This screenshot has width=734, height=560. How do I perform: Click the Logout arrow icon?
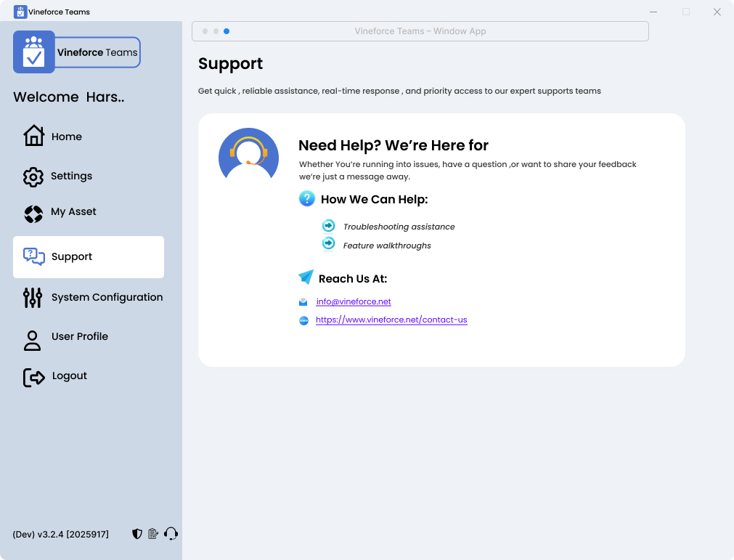pos(34,377)
